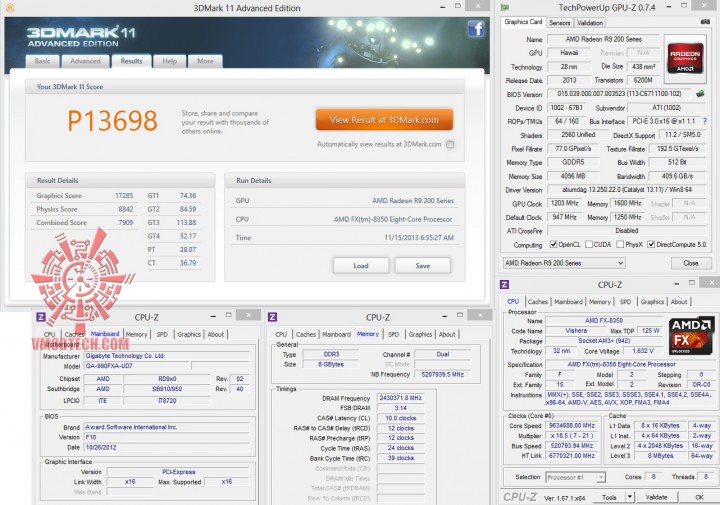Click the CPU-Z Mainboard window title icon
The width and height of the screenshot is (720, 505).
[41, 317]
